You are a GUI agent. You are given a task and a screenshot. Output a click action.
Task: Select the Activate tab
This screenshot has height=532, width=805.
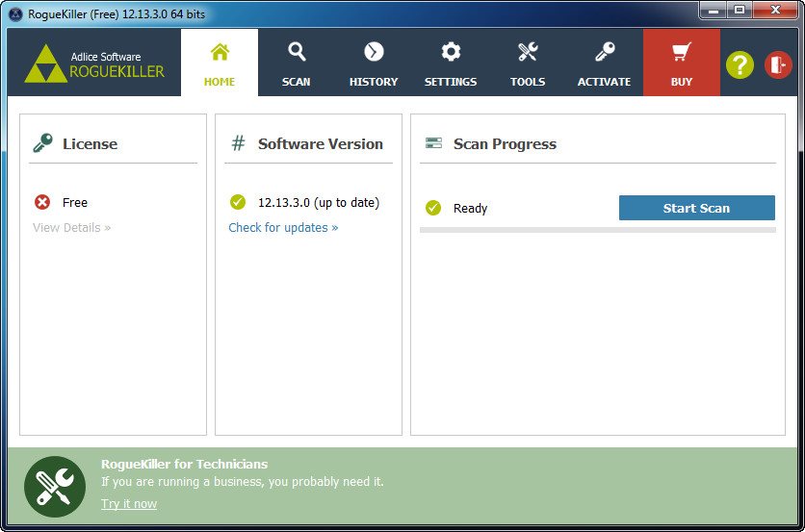click(605, 63)
